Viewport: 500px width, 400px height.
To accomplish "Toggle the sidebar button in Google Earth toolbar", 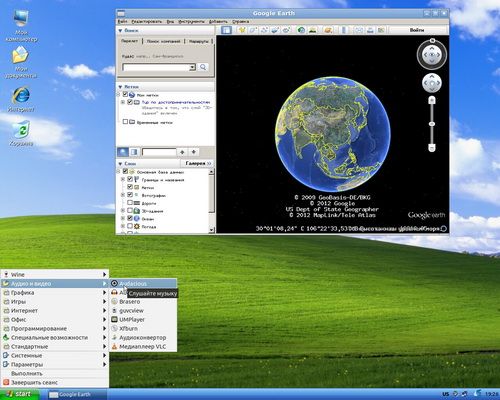I will click(x=226, y=30).
